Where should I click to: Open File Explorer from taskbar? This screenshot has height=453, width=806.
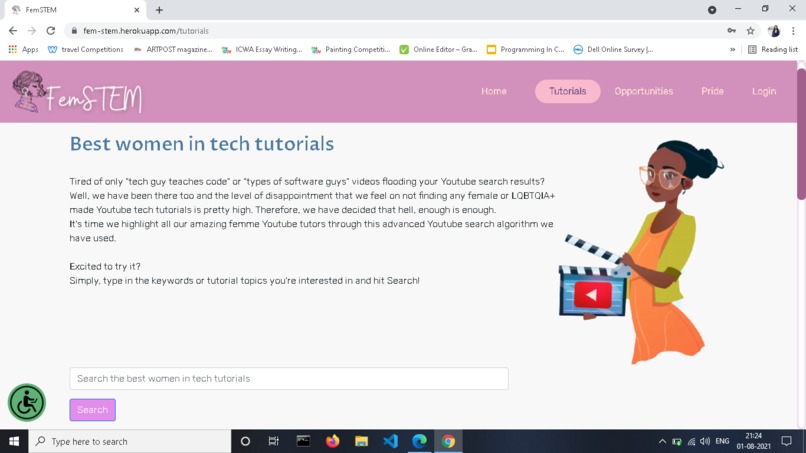(x=361, y=441)
